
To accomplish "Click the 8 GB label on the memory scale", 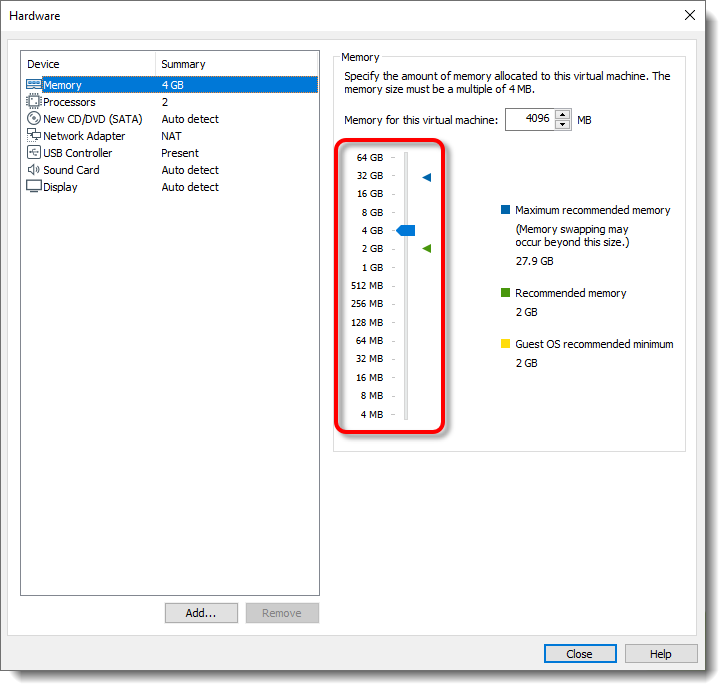I will click(371, 212).
